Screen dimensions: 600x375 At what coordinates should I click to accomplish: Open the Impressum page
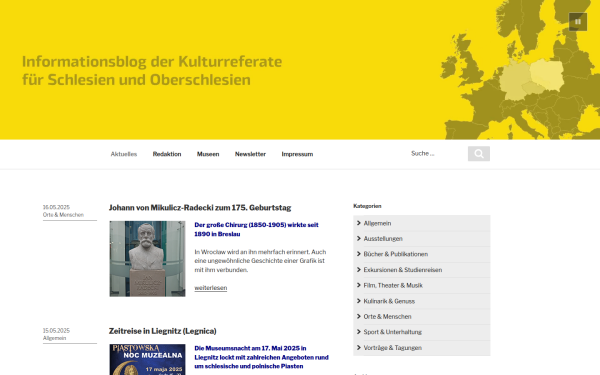297,154
